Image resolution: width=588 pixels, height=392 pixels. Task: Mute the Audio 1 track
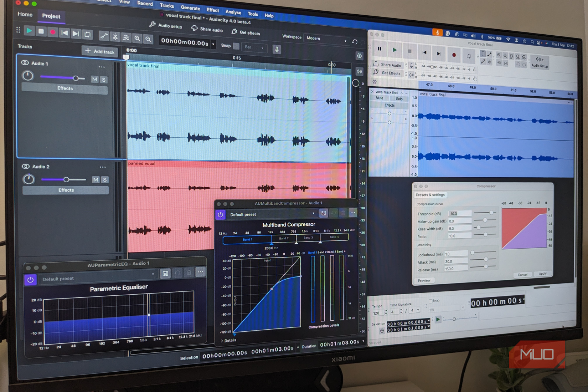click(x=94, y=79)
